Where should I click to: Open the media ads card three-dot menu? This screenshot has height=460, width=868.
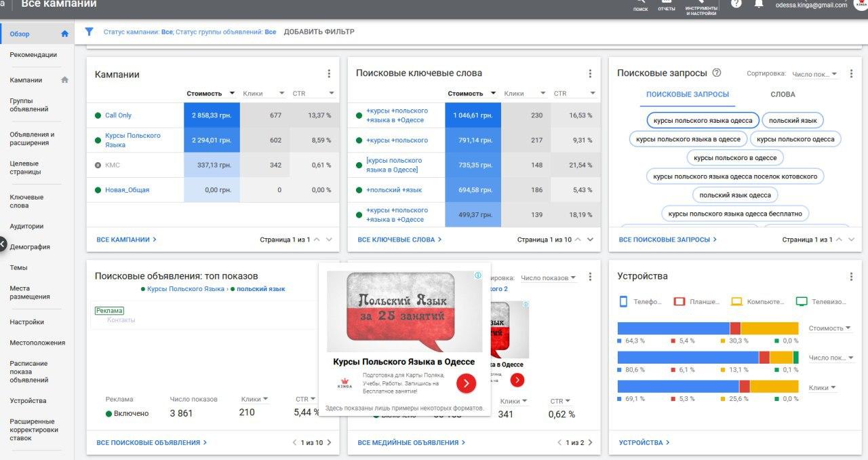590,277
